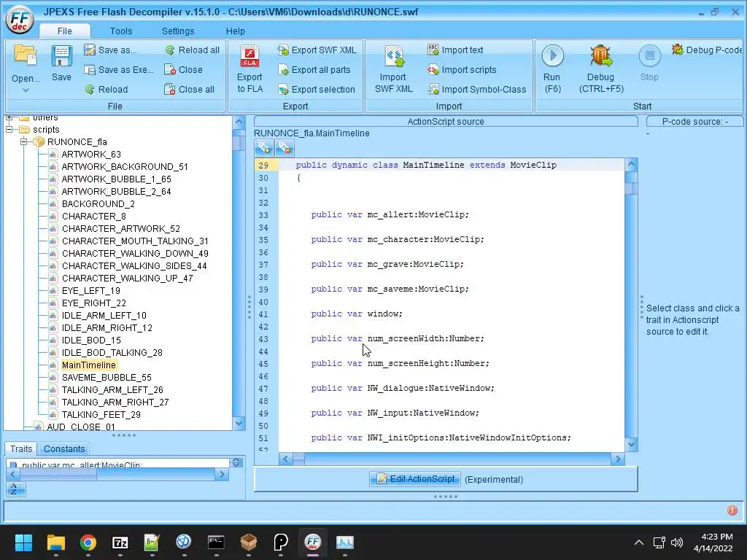Click the Edit ActionScript button
The width and height of the screenshot is (747, 560).
click(x=415, y=478)
